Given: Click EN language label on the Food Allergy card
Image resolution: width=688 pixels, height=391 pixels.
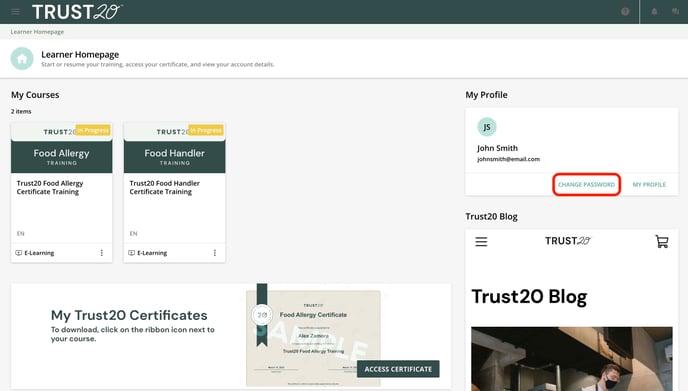Looking at the screenshot, I should pos(21,233).
